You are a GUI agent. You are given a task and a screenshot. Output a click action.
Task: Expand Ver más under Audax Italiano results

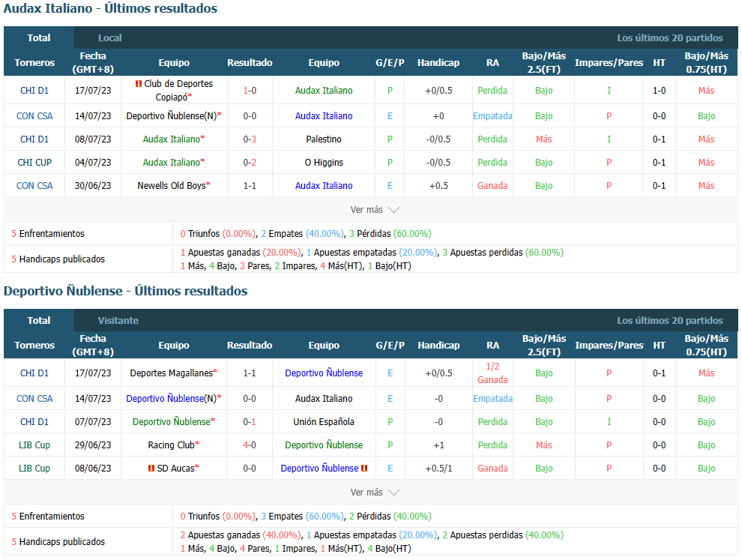click(375, 210)
